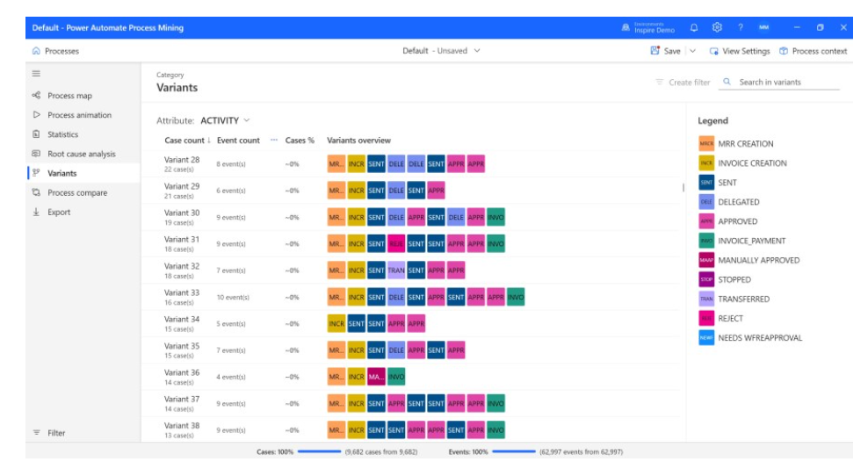Viewport: 868px width, 469px height.
Task: Select the Variant 28 row
Action: tap(411, 164)
